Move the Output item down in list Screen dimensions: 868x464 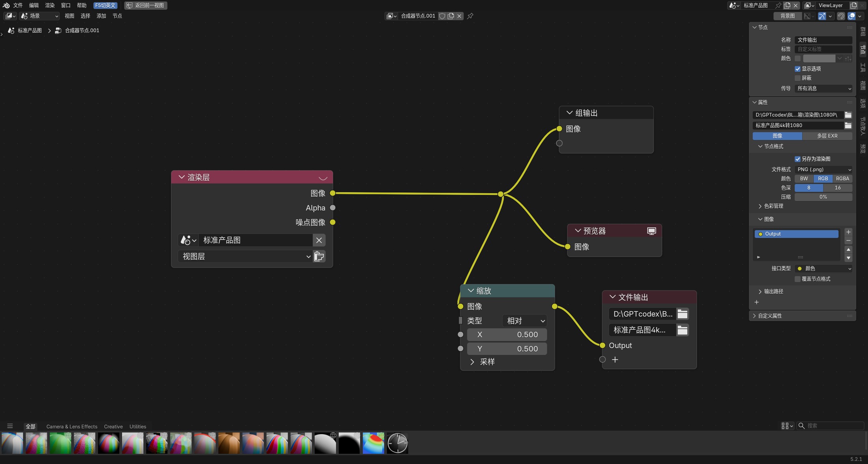pyautogui.click(x=848, y=258)
